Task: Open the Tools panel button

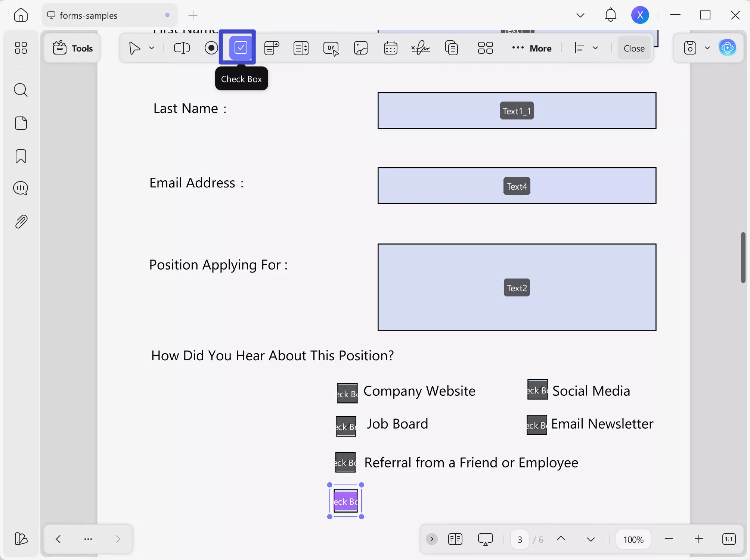Action: 72,48
